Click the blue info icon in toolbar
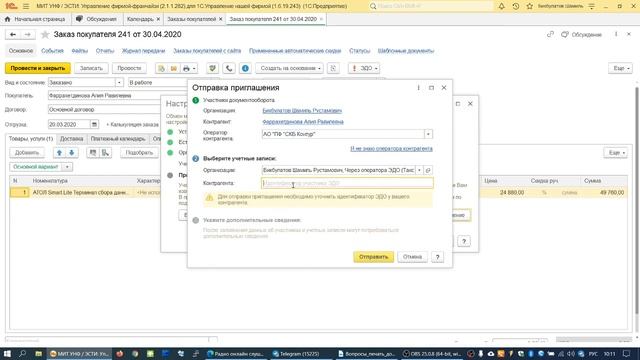This screenshot has height=360, width=640. pos(245,68)
